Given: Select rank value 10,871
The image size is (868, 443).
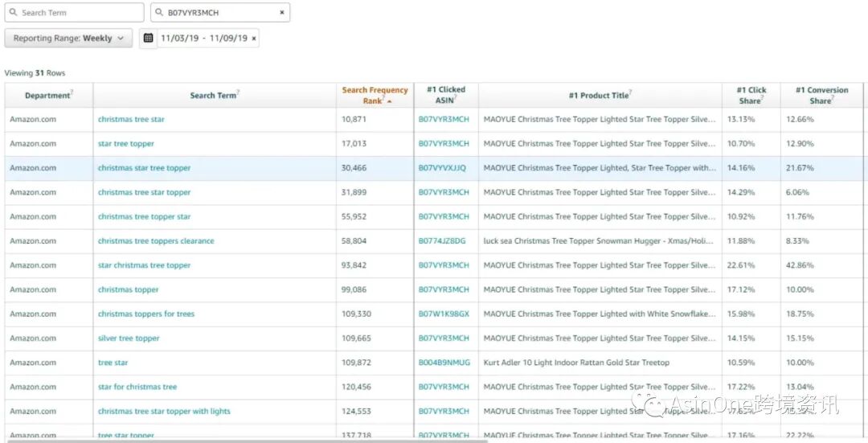Looking at the screenshot, I should coord(354,119).
